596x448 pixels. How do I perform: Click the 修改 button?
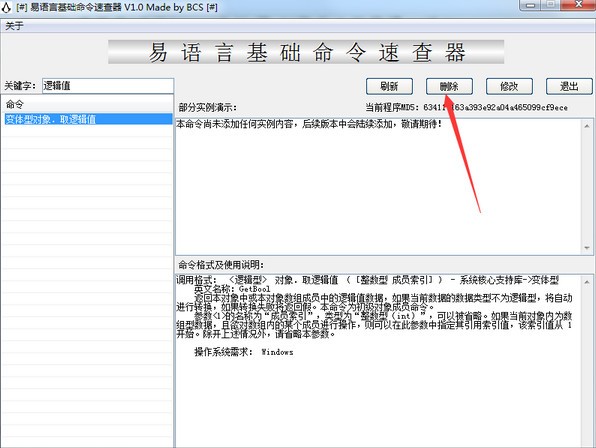[509, 86]
